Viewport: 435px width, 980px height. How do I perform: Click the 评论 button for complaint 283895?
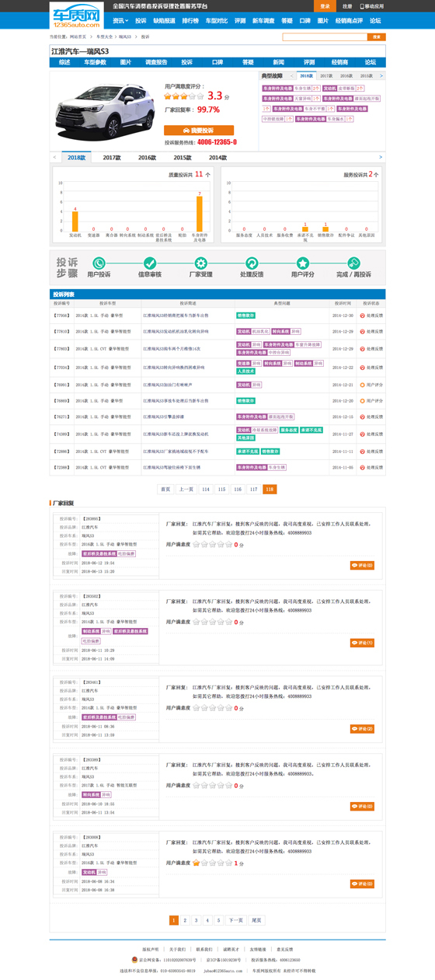click(x=362, y=565)
